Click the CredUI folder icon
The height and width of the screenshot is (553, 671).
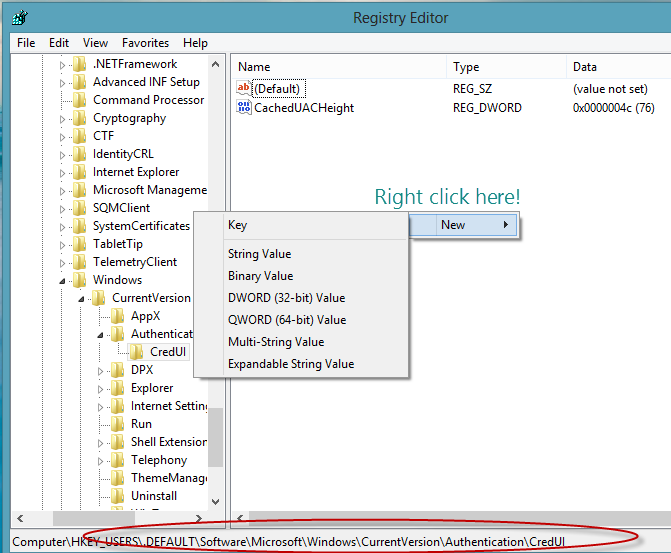[136, 352]
